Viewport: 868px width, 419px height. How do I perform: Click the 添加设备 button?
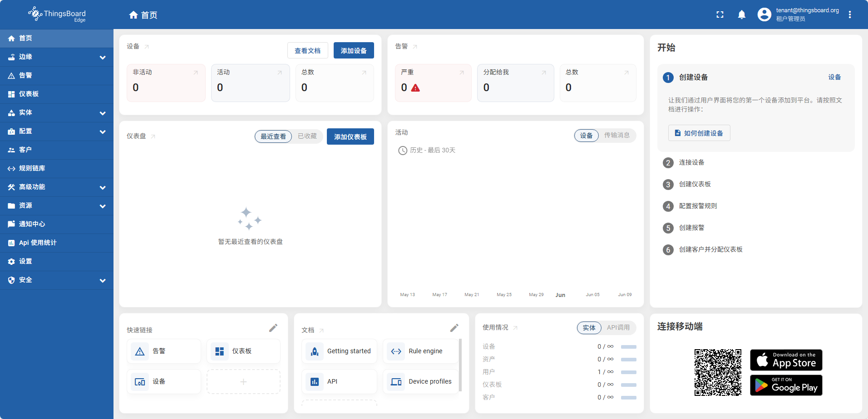[354, 50]
